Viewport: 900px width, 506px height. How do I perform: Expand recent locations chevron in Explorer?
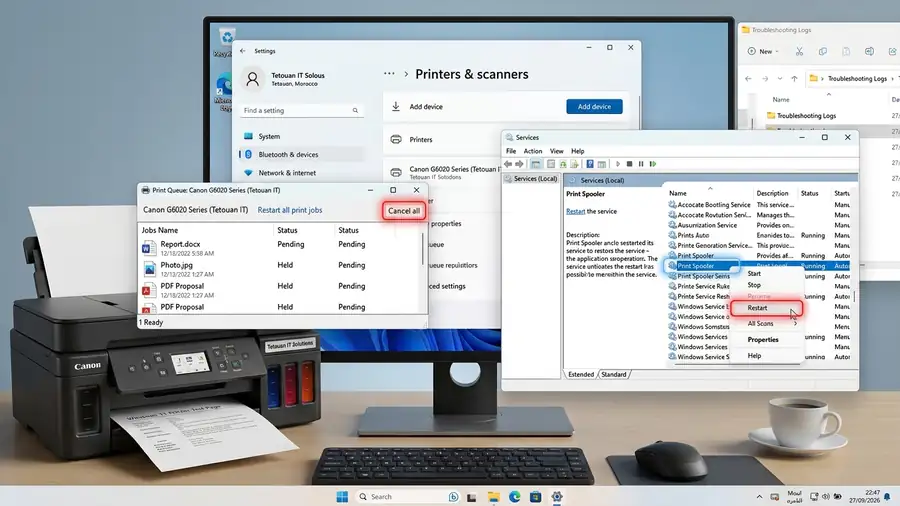coord(779,79)
